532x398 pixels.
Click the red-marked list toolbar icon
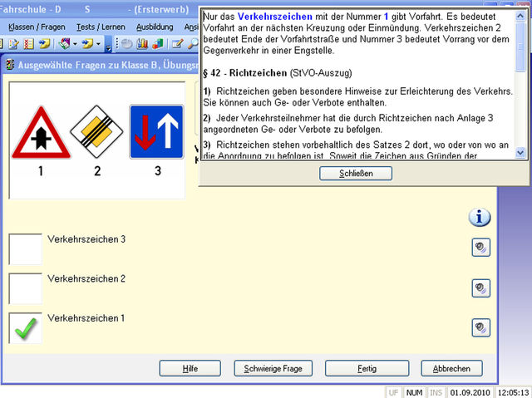(x=29, y=44)
